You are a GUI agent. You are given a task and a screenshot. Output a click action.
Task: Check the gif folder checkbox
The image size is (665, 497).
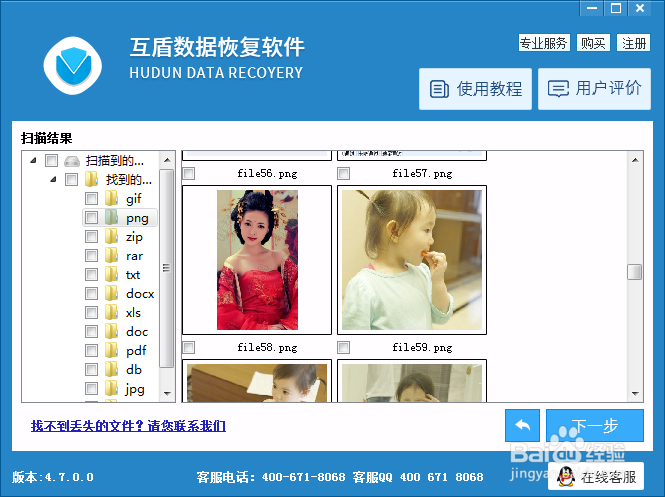tap(91, 198)
